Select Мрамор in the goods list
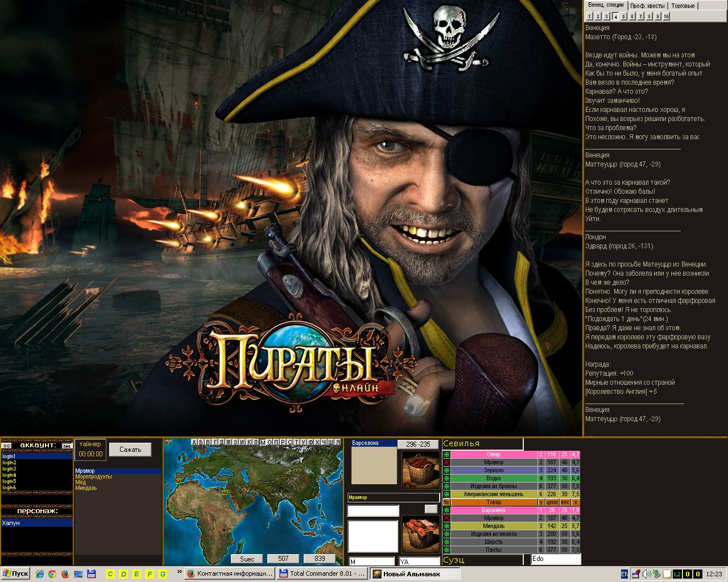The width and height of the screenshot is (728, 582). pyautogui.click(x=118, y=471)
